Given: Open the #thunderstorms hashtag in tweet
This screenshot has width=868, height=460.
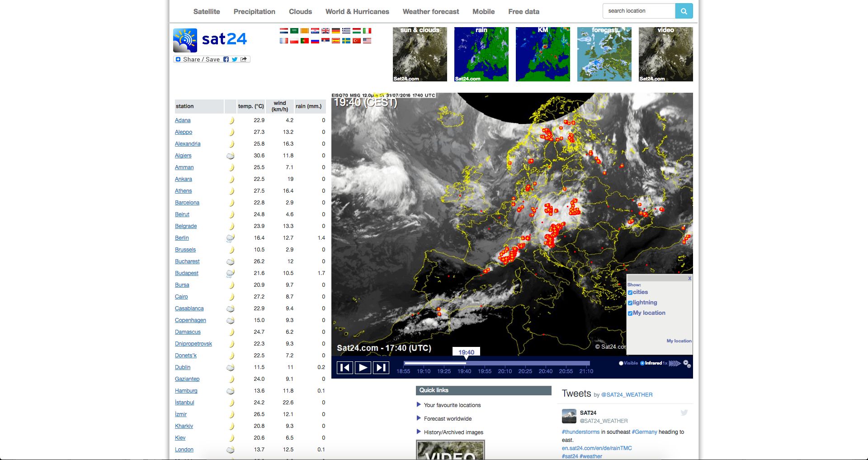Looking at the screenshot, I should click(580, 432).
